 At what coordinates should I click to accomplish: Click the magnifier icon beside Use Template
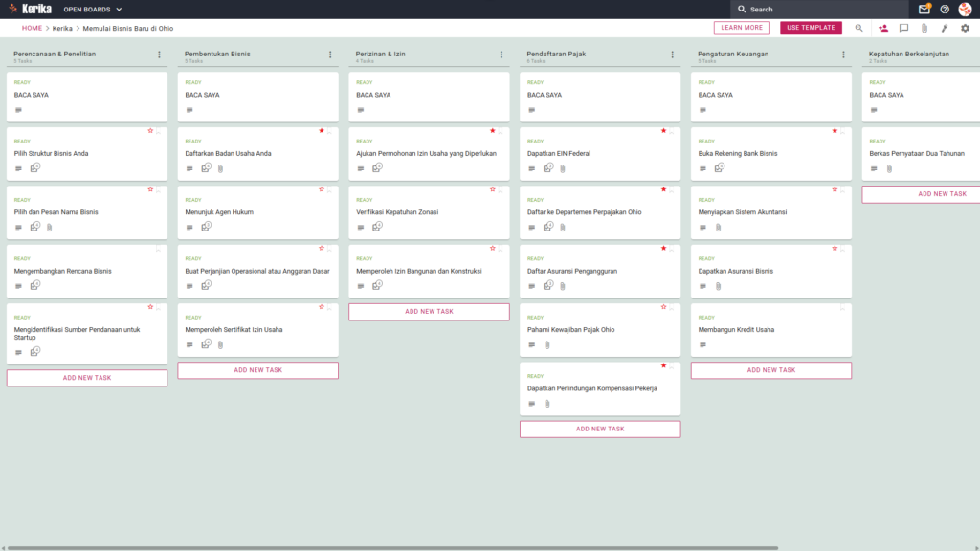[x=858, y=28]
